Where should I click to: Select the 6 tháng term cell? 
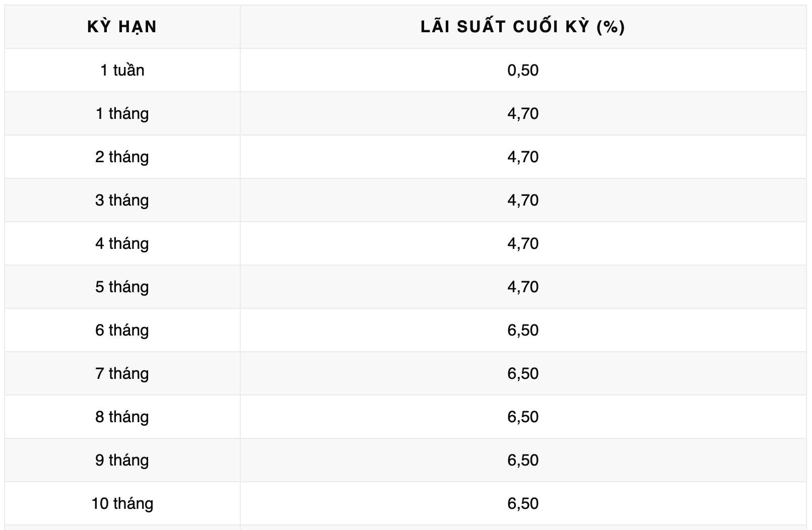coord(122,330)
